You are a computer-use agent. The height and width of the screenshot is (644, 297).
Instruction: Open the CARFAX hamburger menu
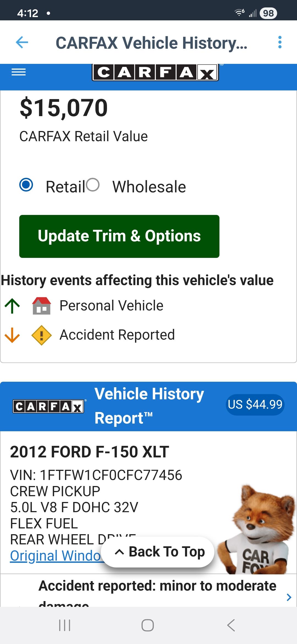point(18,72)
